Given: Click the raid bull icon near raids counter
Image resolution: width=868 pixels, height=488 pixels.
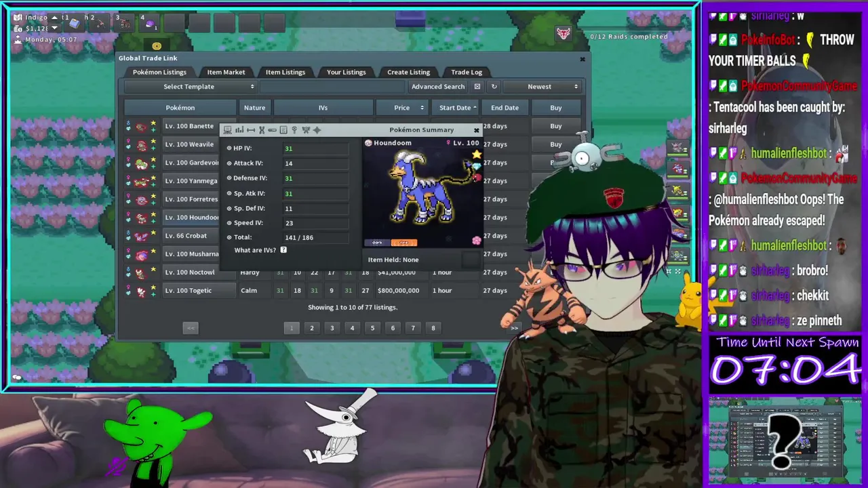Looking at the screenshot, I should coord(563,33).
